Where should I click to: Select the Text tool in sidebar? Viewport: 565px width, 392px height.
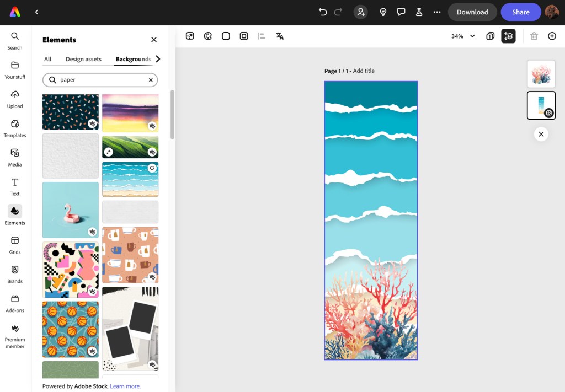point(15,186)
